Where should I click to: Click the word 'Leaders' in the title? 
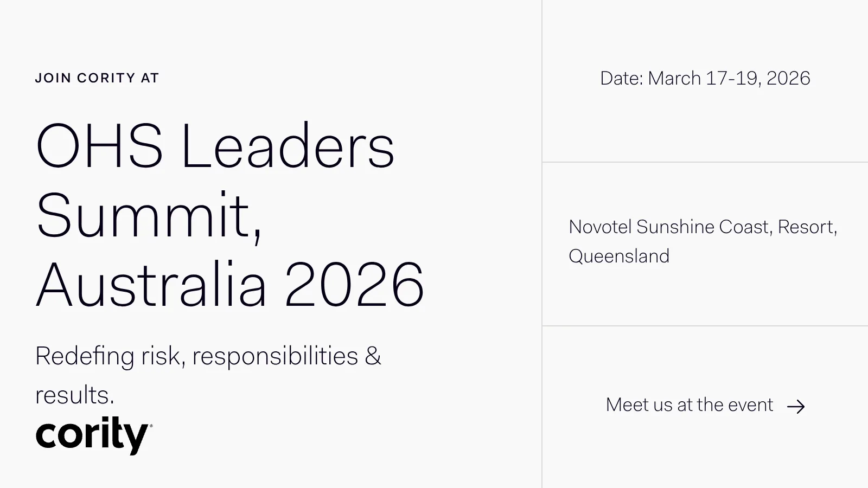[288, 146]
